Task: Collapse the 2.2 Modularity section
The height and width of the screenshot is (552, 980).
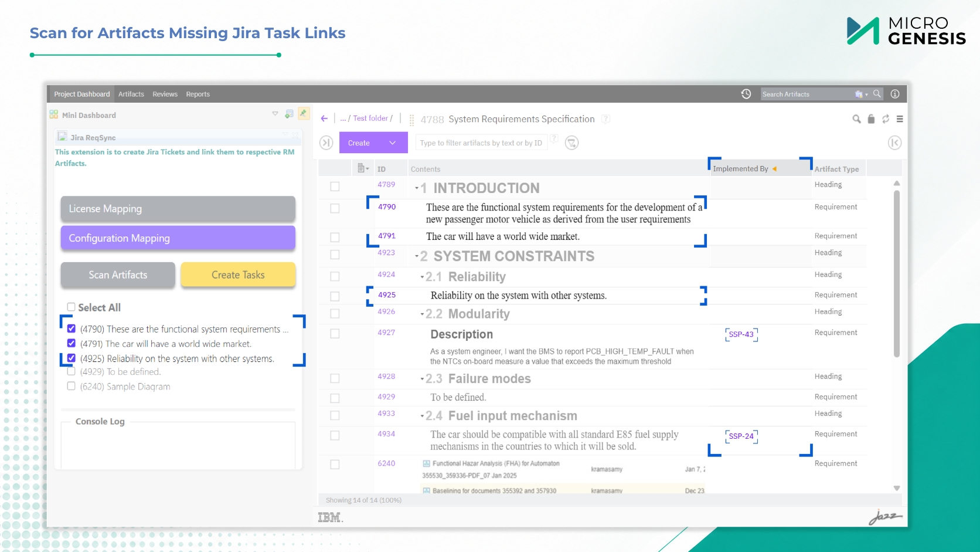Action: click(422, 314)
